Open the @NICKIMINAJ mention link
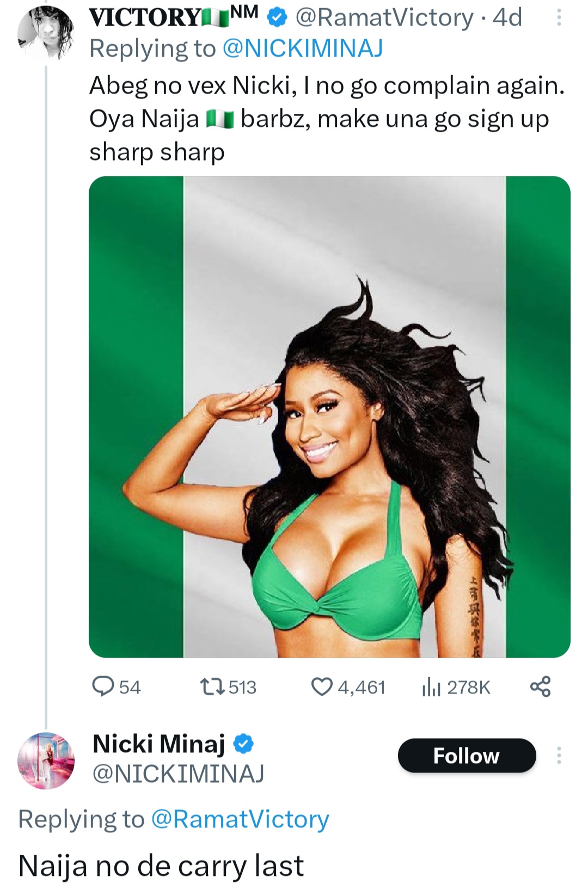 [x=303, y=48]
